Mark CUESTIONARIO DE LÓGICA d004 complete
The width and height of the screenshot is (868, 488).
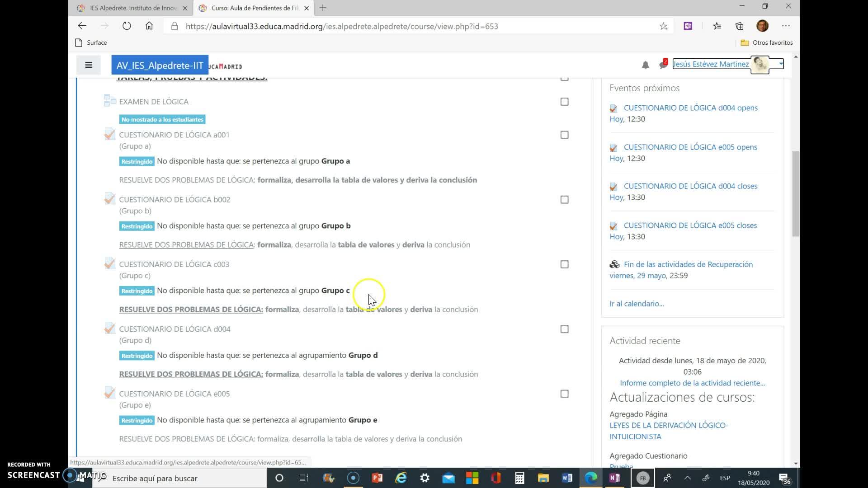(x=564, y=329)
